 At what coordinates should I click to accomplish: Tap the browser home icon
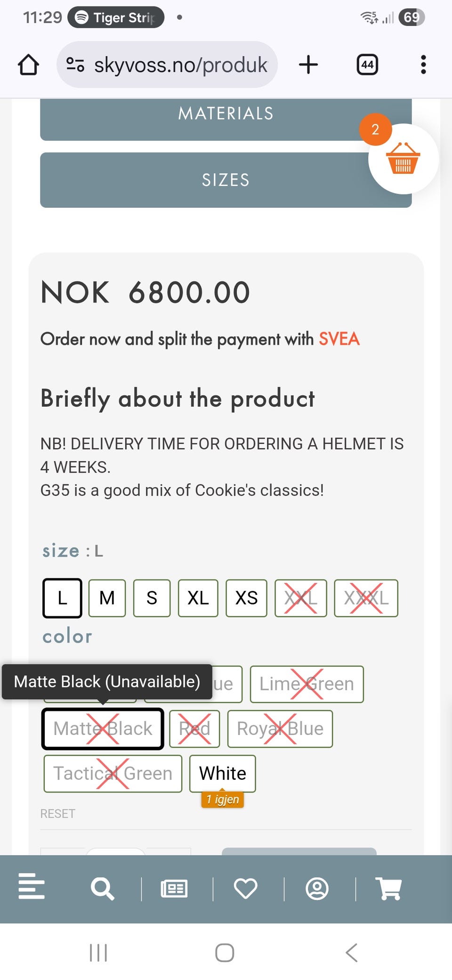pos(28,65)
